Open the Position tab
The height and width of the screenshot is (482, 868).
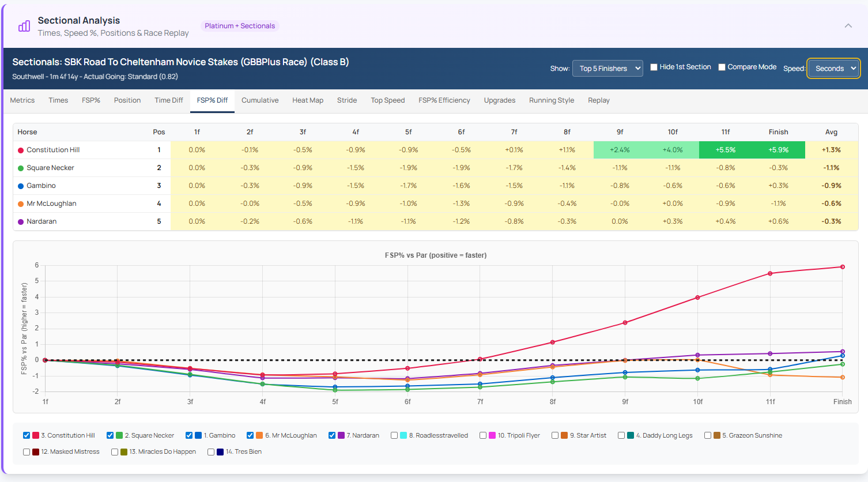pyautogui.click(x=127, y=100)
